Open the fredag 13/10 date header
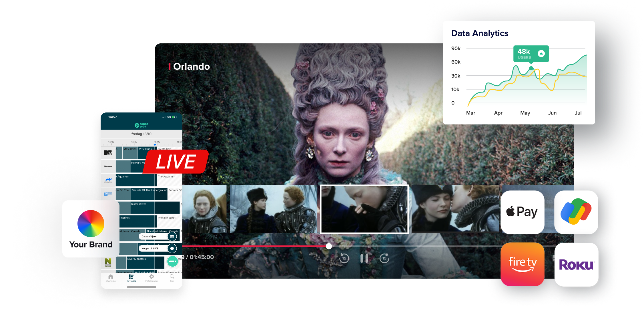The width and height of the screenshot is (644, 322). [x=141, y=134]
